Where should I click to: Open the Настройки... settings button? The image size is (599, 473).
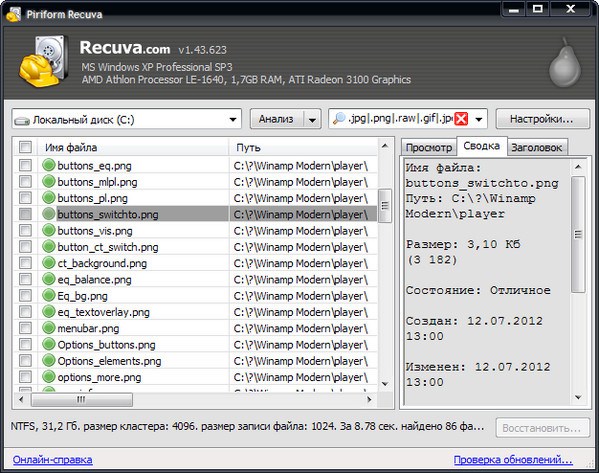pyautogui.click(x=542, y=119)
